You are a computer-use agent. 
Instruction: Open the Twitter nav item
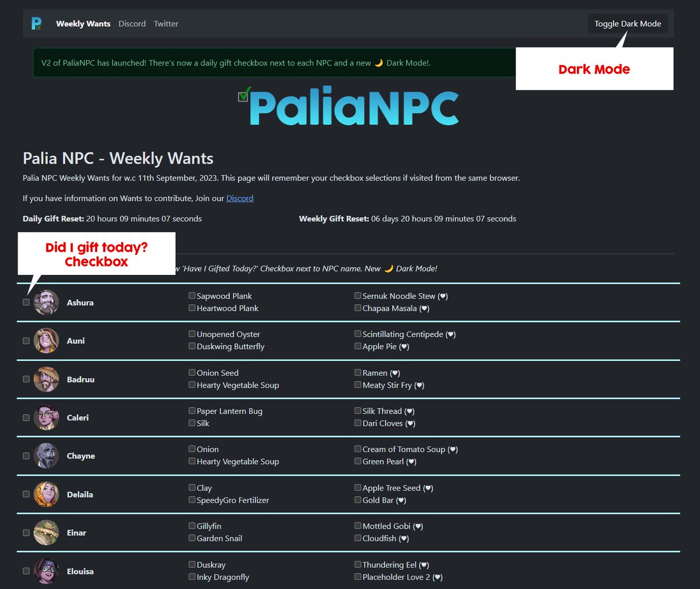[x=166, y=24]
